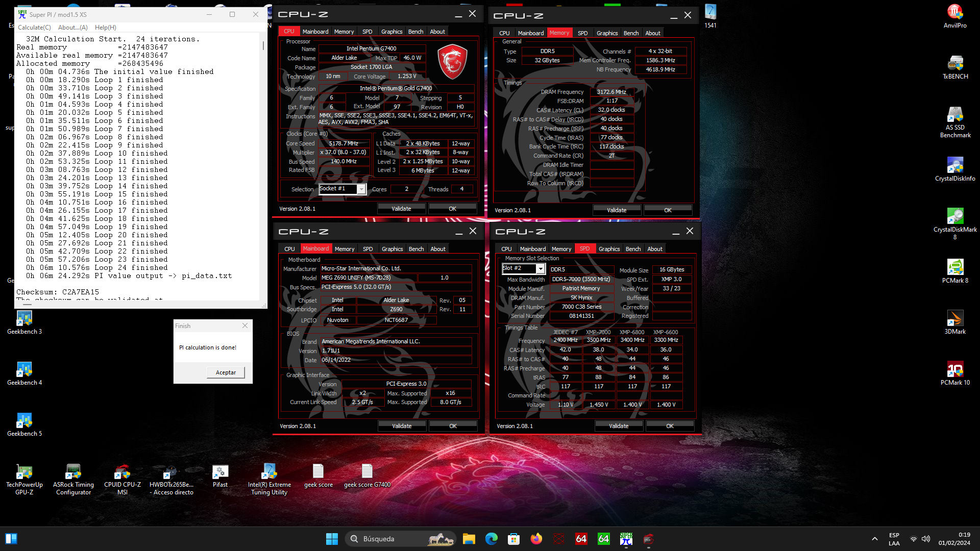
Task: Open File Explorer from taskbar
Action: tap(469, 539)
